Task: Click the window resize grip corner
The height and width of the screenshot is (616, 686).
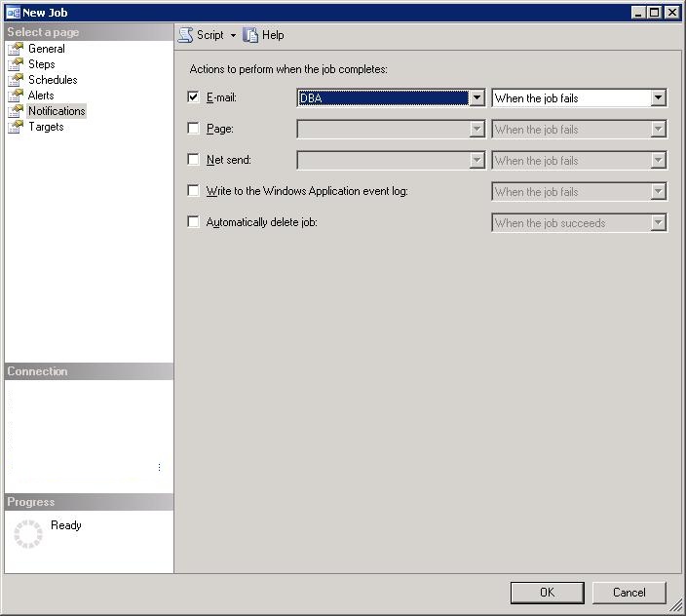Action: [x=676, y=606]
